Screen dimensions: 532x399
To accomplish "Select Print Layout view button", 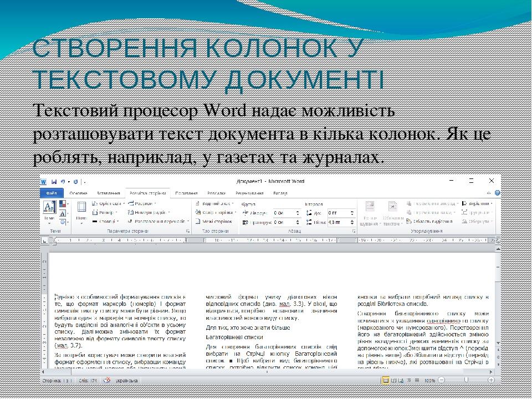I will click(386, 380).
